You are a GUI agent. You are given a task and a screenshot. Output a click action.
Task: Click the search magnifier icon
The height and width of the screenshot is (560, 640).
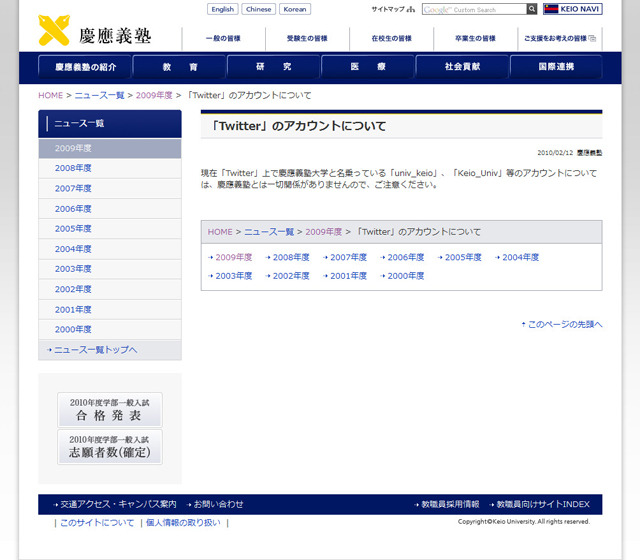point(531,9)
